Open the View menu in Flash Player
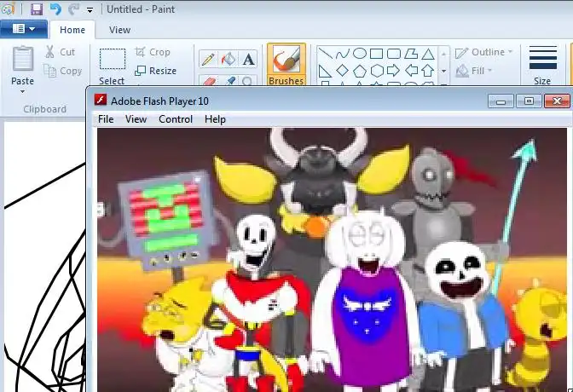 point(136,119)
